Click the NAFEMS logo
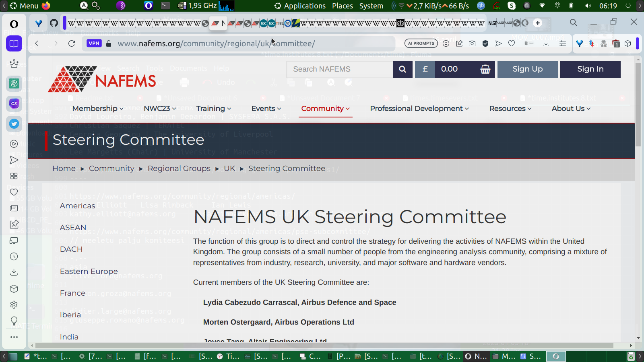This screenshot has width=644, height=362. pyautogui.click(x=102, y=79)
